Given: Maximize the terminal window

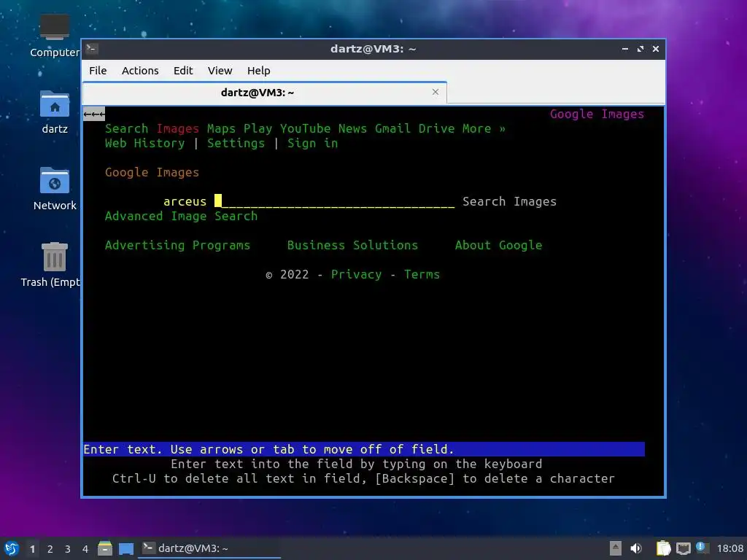Looking at the screenshot, I should (x=640, y=49).
